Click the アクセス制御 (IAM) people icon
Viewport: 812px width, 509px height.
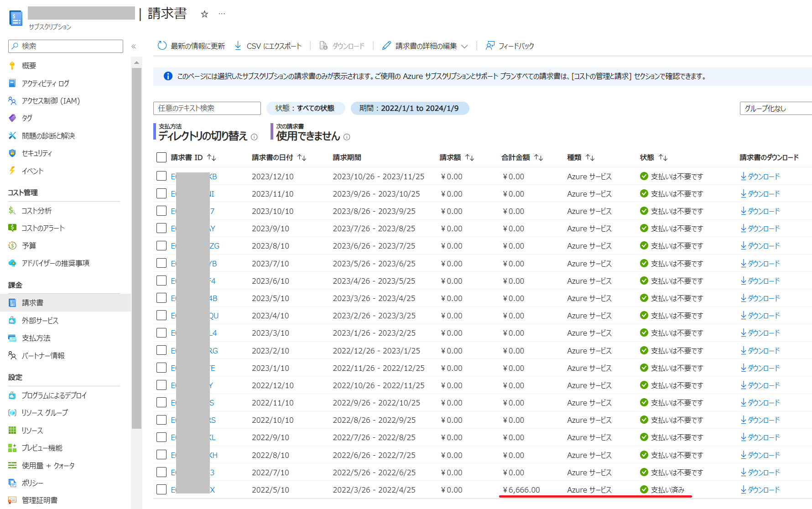[x=12, y=100]
